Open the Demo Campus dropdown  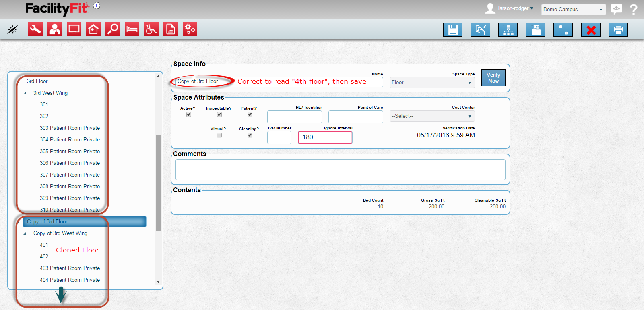click(x=573, y=10)
